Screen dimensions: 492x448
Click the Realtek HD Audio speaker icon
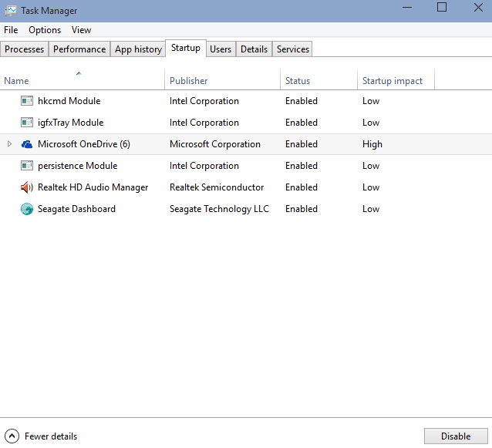coord(27,187)
